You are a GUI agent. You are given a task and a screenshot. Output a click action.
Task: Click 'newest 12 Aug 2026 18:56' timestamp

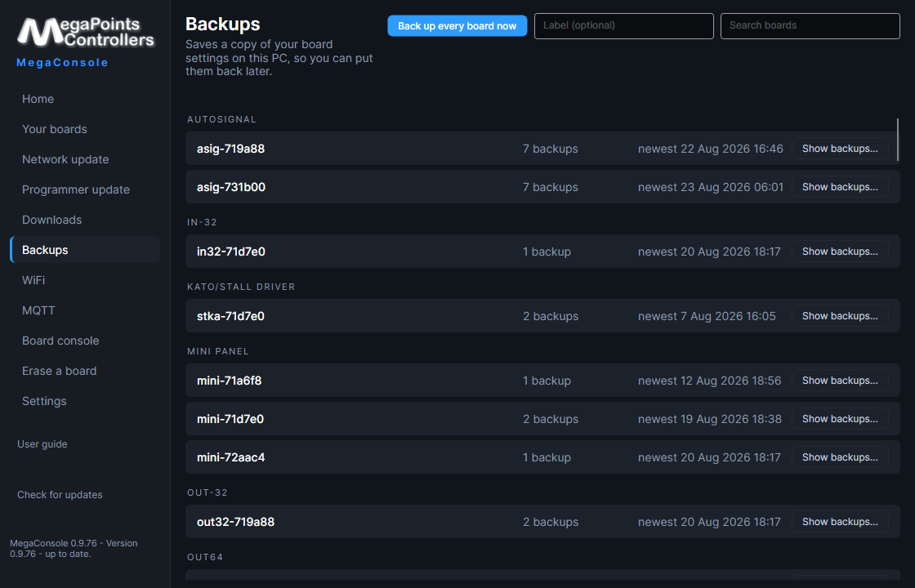click(709, 381)
